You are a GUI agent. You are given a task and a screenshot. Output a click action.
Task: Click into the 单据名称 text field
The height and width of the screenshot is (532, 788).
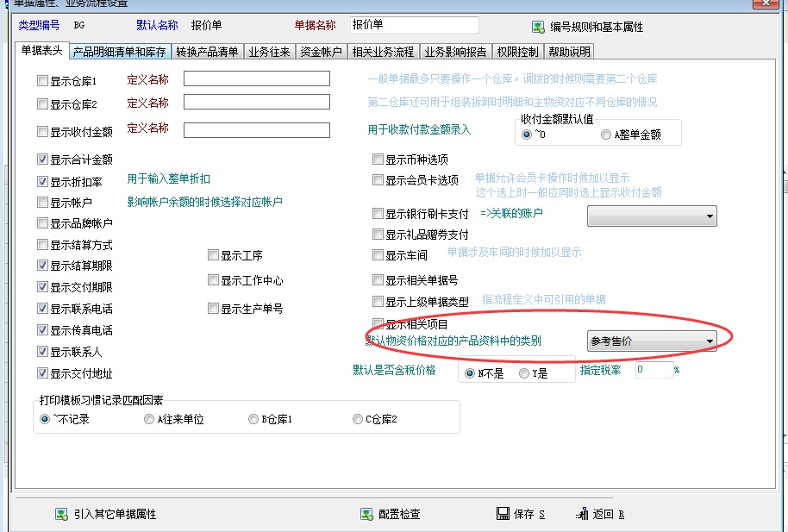[x=415, y=25]
